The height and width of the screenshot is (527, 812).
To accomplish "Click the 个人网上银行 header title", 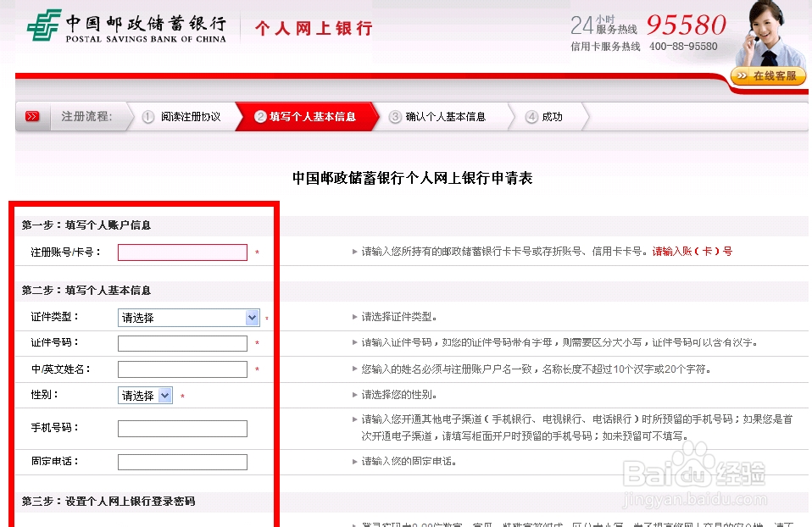I will 314,28.
